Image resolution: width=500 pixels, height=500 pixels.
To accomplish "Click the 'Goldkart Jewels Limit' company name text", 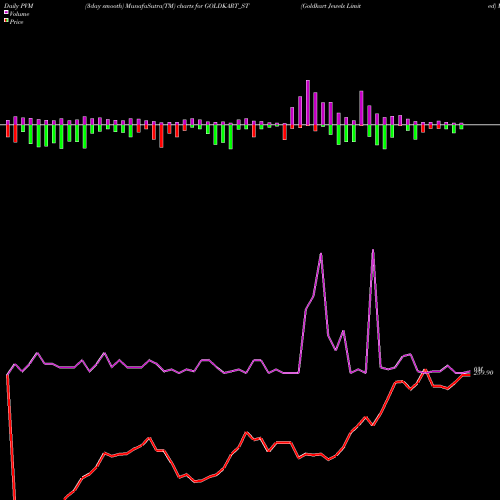I will click(x=331, y=6).
